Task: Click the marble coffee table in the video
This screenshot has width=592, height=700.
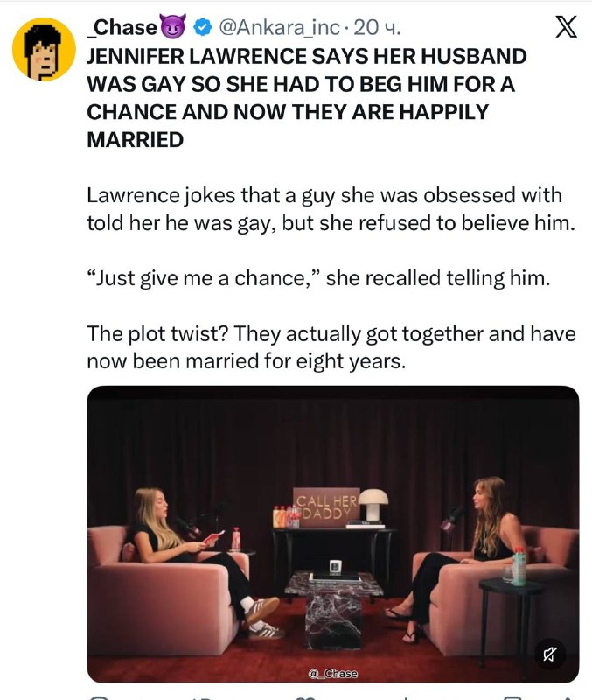Action: [334, 609]
